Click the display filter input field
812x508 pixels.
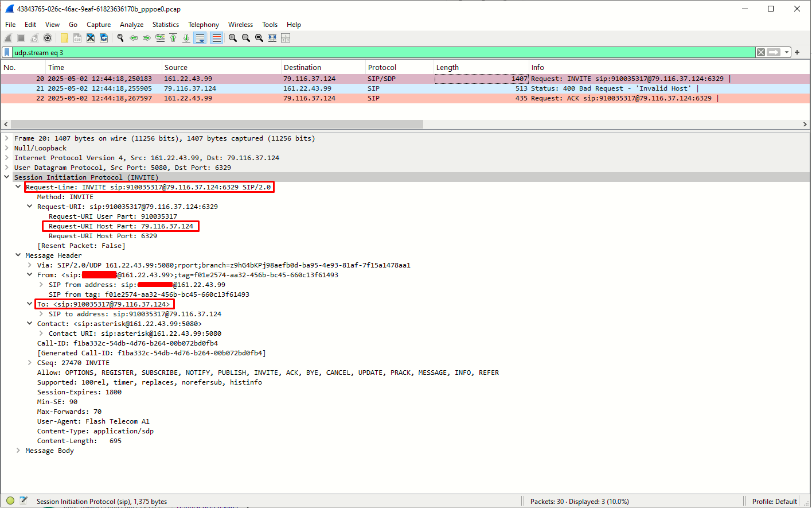383,52
